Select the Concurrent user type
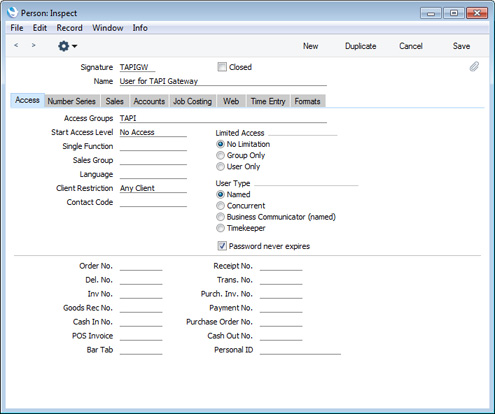 click(220, 206)
